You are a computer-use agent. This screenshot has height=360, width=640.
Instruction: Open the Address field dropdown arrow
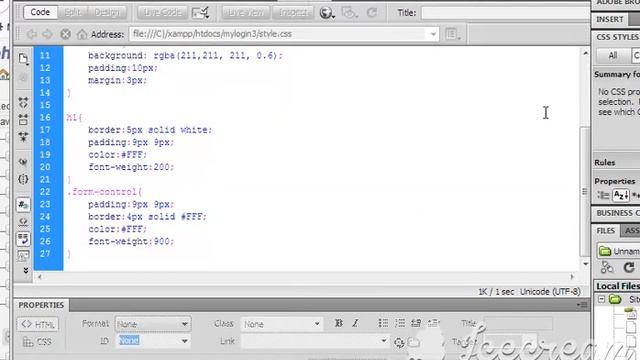433,34
